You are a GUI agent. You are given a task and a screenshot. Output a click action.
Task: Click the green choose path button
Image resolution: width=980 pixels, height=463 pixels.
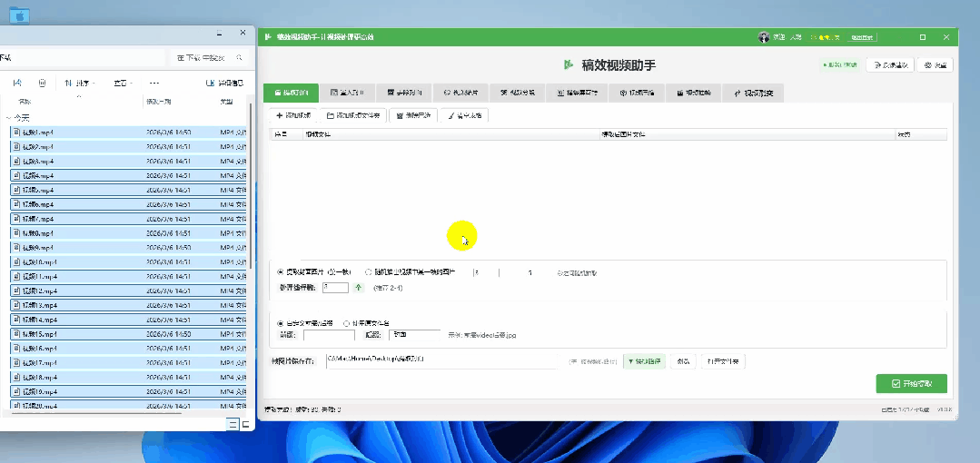(x=644, y=361)
